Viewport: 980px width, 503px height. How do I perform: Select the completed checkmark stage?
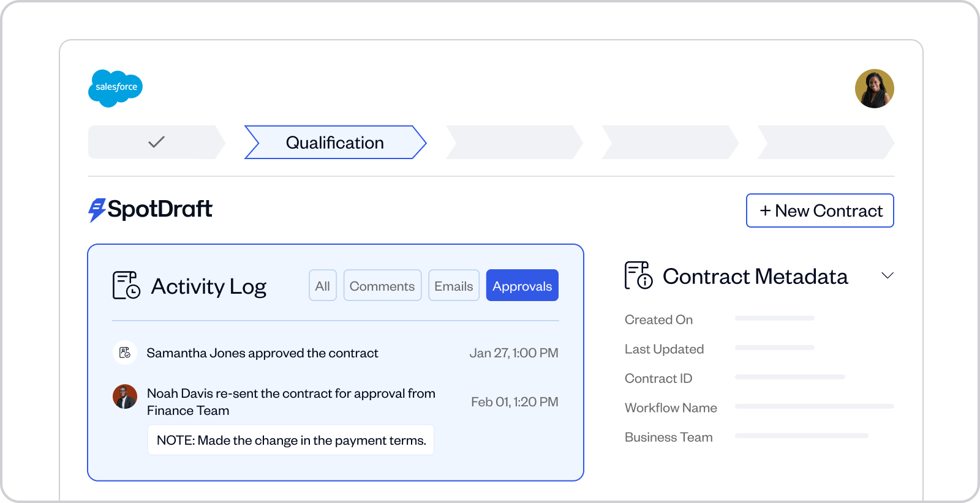[x=157, y=142]
